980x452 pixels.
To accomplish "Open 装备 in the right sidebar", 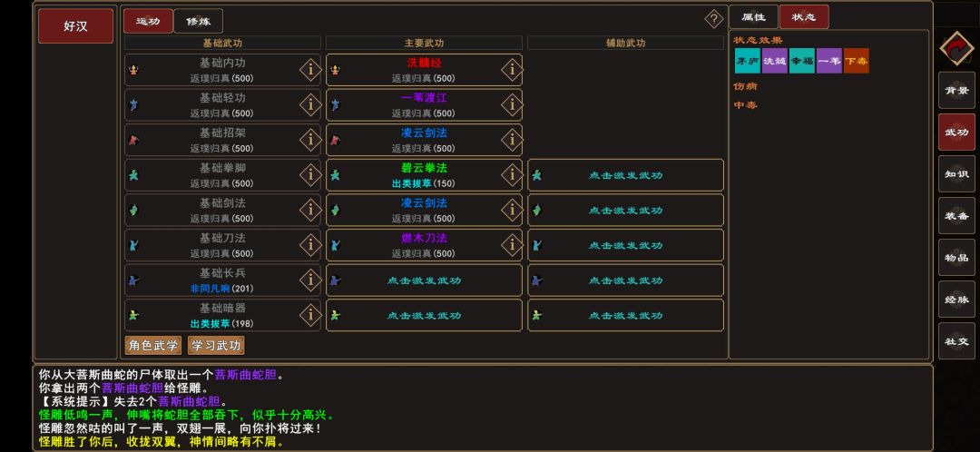I will tap(956, 216).
